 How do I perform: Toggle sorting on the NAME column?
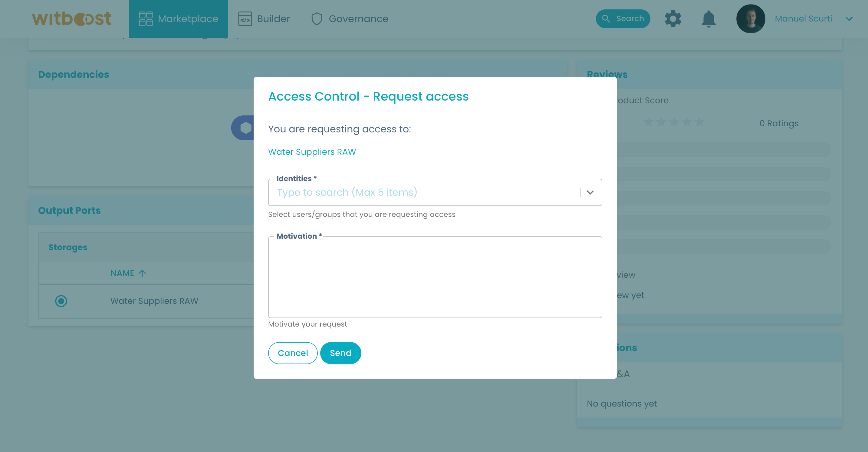click(x=128, y=273)
